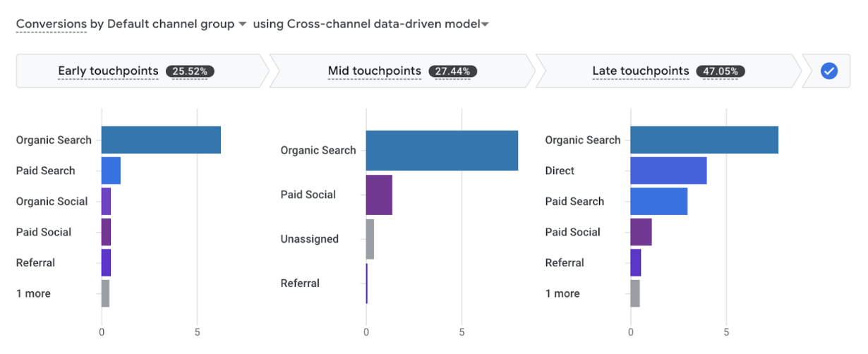
Task: Click Mid touchpoints Paid Social bar
Action: 379,195
